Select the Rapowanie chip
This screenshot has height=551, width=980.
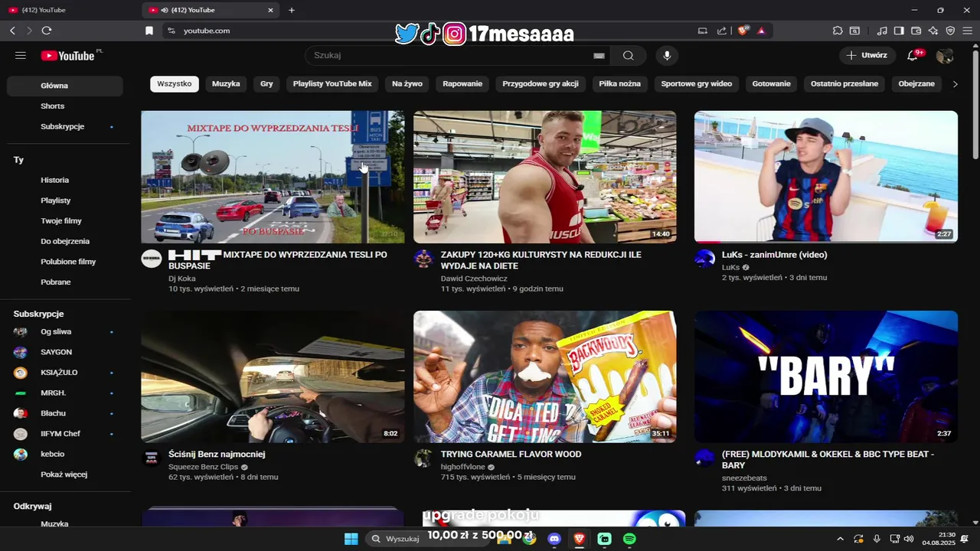pyautogui.click(x=462, y=83)
